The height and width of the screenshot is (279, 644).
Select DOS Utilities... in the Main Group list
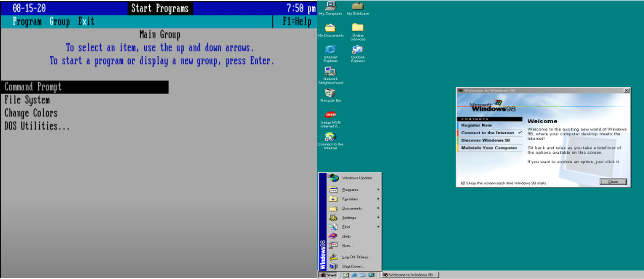pos(84,126)
